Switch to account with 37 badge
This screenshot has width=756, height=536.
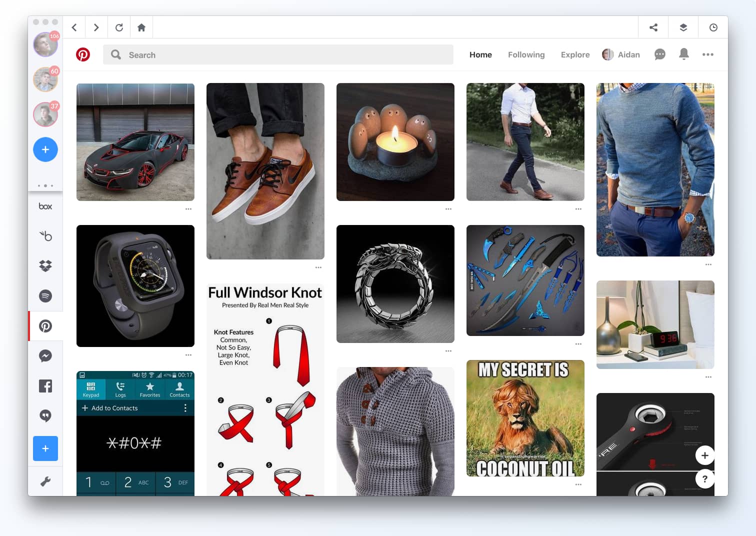click(x=45, y=114)
